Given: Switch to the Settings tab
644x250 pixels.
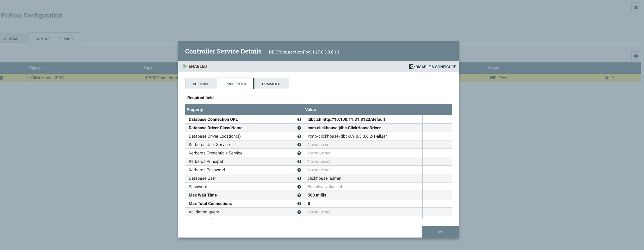Looking at the screenshot, I should [x=201, y=84].
